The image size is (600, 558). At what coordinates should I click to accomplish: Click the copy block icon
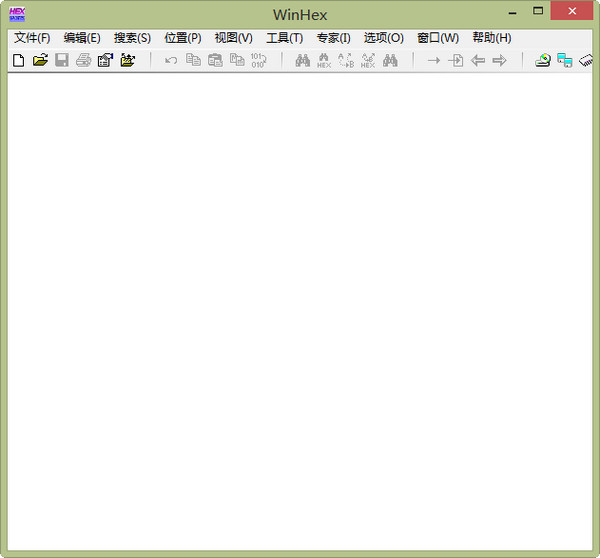[193, 60]
